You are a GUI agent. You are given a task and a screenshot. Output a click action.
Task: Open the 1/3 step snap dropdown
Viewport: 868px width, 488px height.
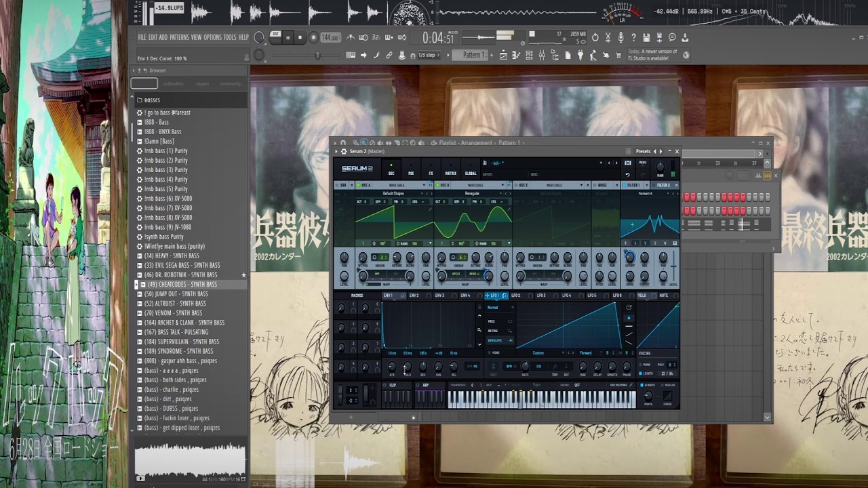[429, 55]
